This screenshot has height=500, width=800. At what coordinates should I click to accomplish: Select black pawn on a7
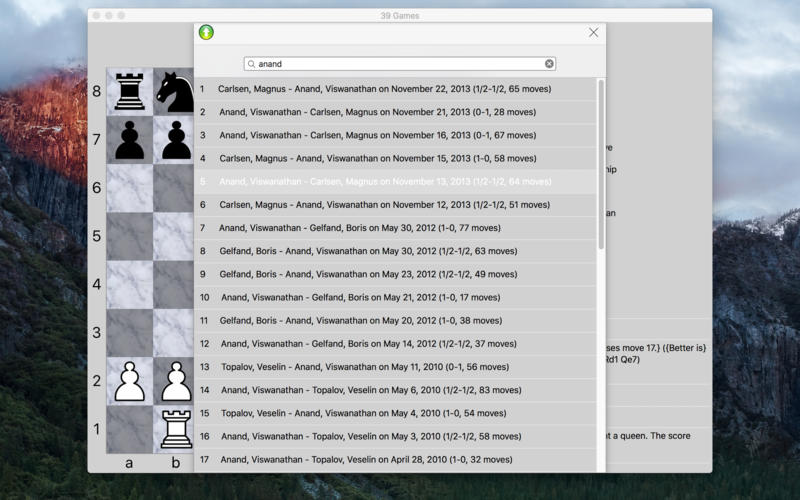[x=130, y=140]
